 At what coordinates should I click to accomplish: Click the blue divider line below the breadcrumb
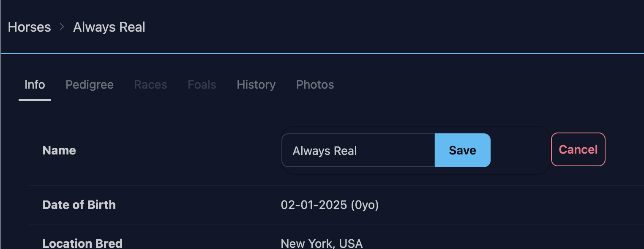click(x=322, y=54)
